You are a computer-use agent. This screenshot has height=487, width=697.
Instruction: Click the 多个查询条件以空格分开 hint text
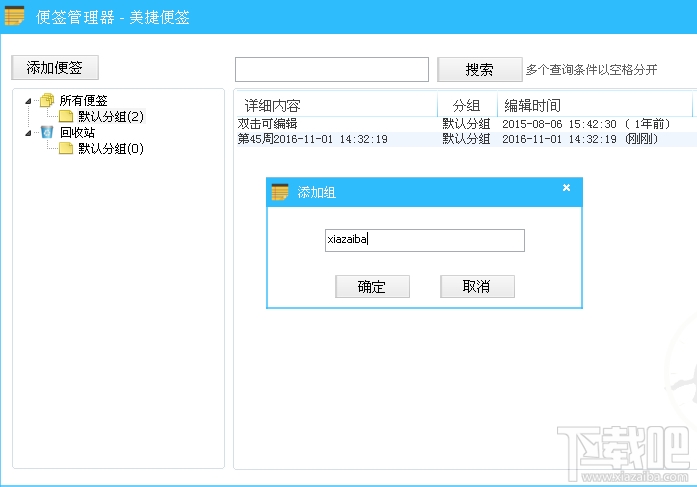pos(591,70)
